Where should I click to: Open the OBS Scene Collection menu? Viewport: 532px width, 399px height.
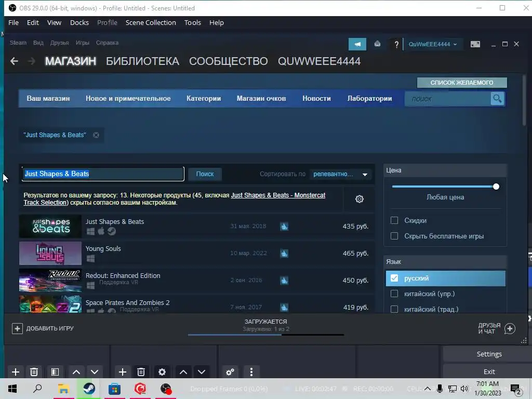tap(151, 23)
